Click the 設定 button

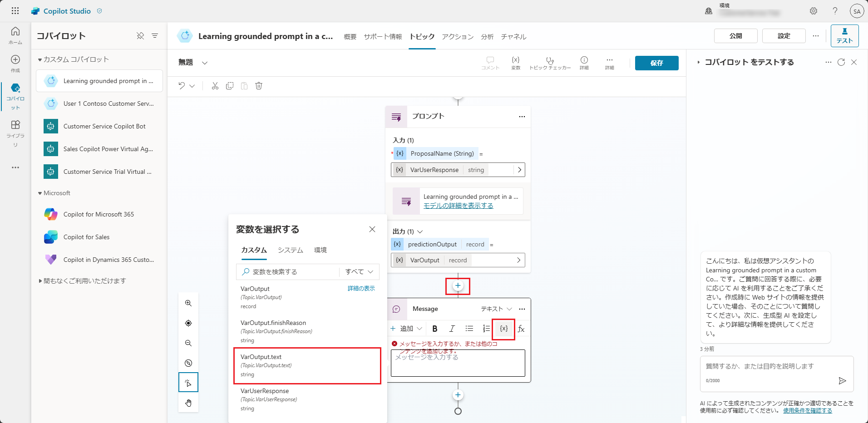(784, 36)
